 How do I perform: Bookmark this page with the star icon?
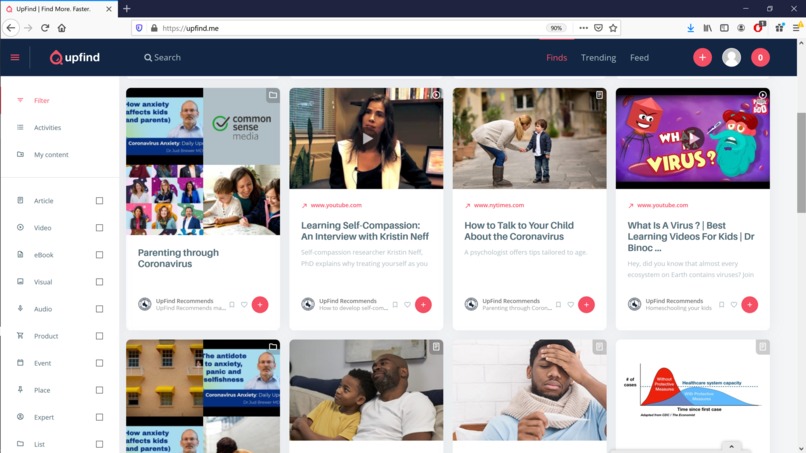(613, 28)
